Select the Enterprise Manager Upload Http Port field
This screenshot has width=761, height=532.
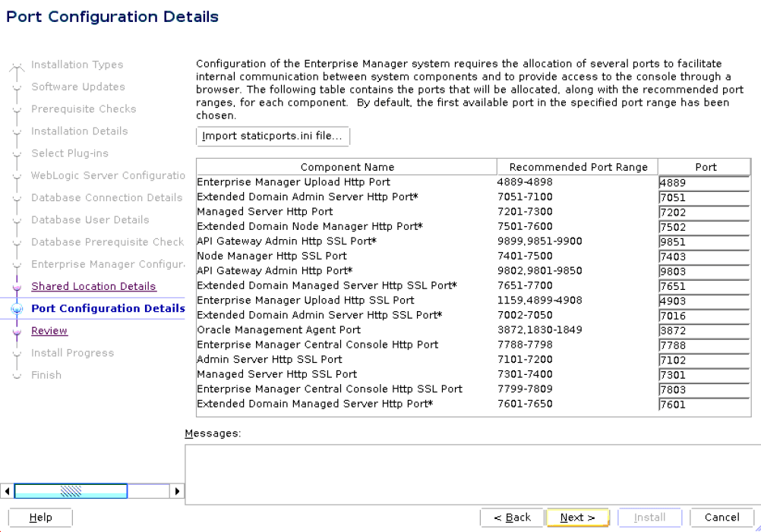(703, 182)
